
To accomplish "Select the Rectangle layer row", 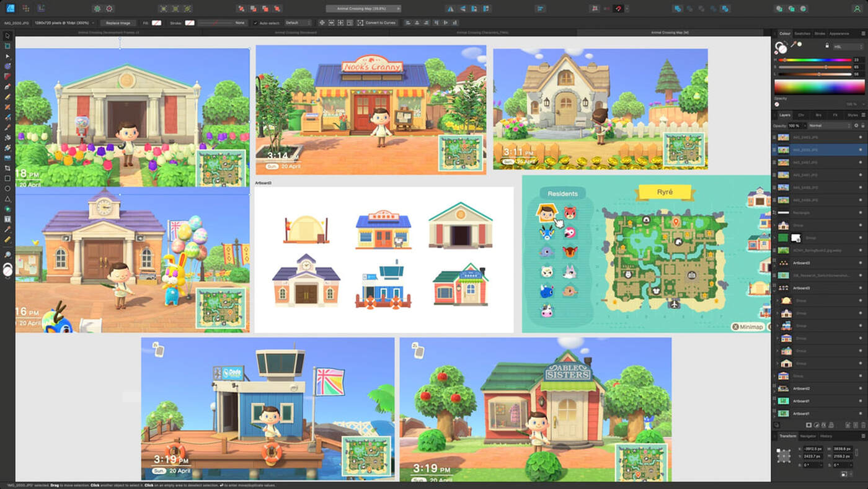I will [818, 212].
